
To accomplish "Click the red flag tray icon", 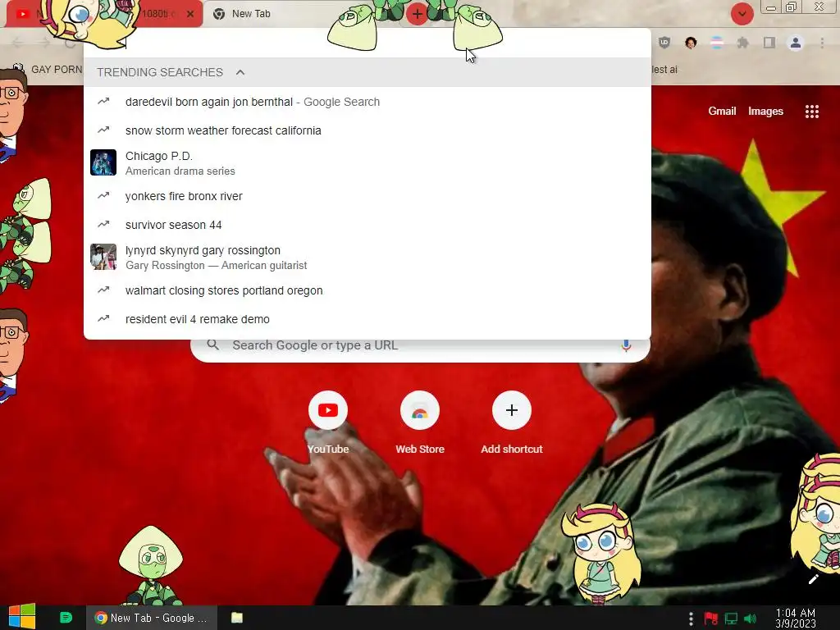I will pos(711,619).
